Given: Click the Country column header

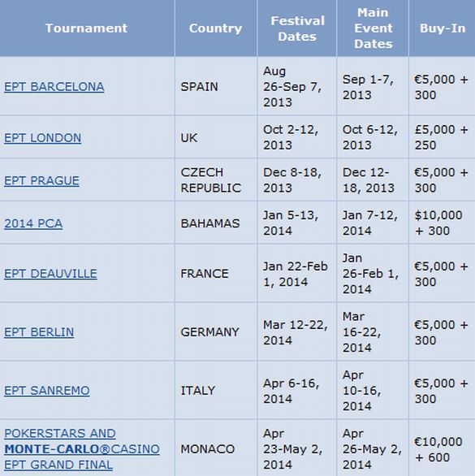Looking at the screenshot, I should point(216,28).
